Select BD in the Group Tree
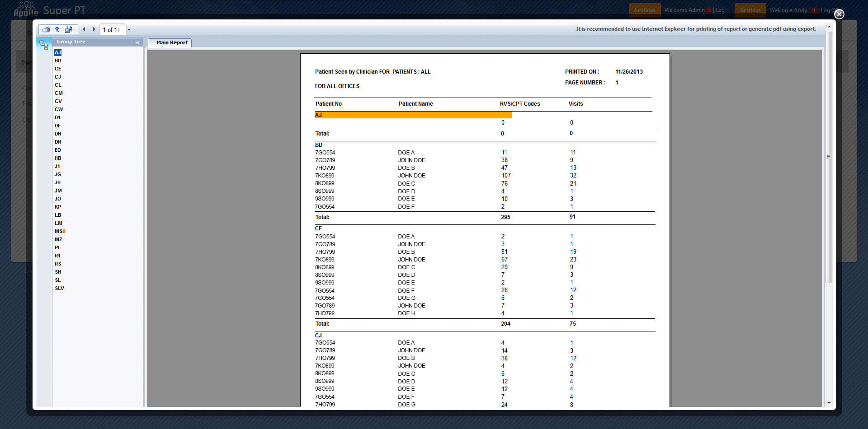The height and width of the screenshot is (429, 868). tap(58, 61)
